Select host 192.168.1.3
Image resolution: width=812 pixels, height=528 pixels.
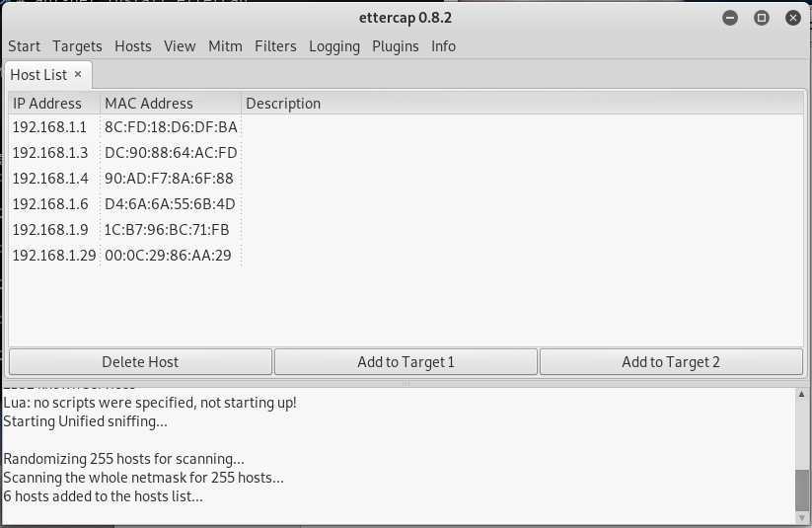pos(50,153)
